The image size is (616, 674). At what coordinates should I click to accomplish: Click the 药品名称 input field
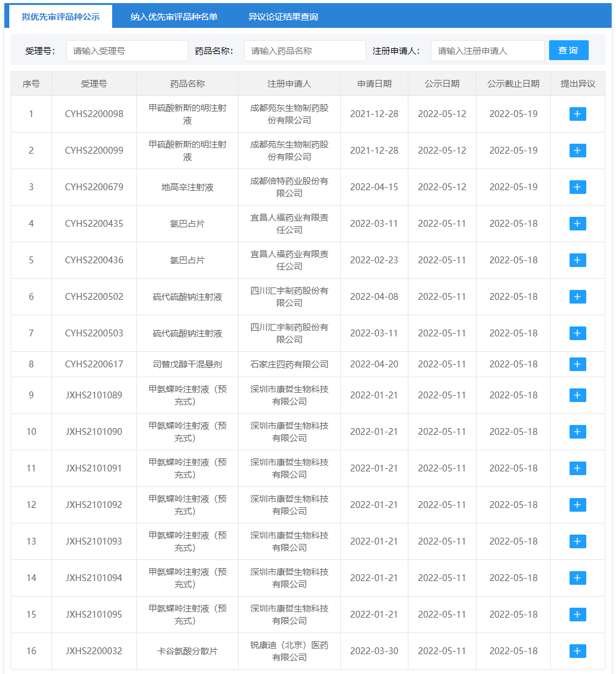click(305, 51)
